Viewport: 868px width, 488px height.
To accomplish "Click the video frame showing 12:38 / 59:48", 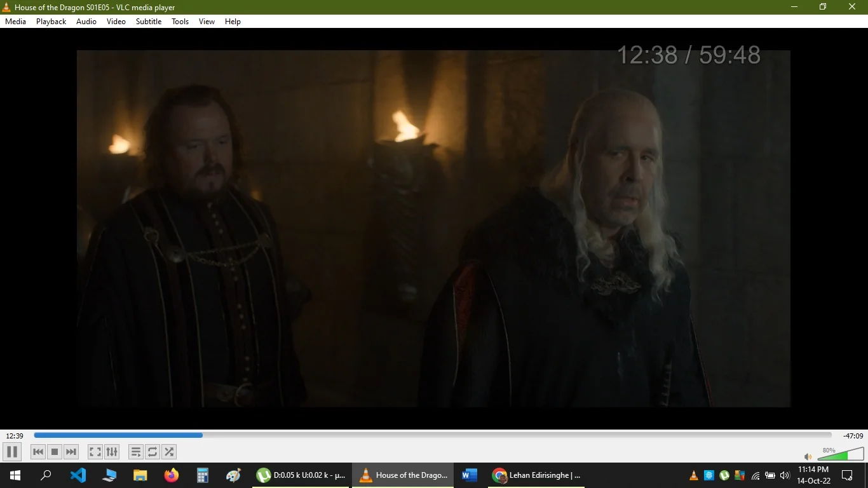I will pyautogui.click(x=433, y=229).
